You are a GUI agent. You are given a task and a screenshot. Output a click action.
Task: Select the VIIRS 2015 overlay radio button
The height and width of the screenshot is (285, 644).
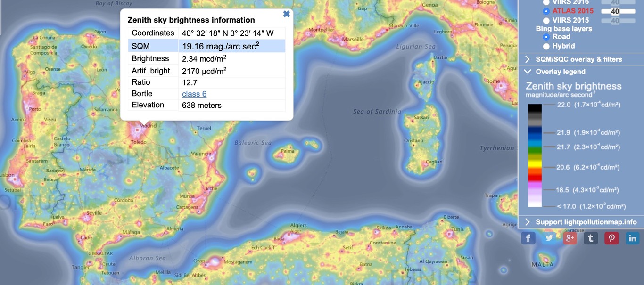pos(546,21)
